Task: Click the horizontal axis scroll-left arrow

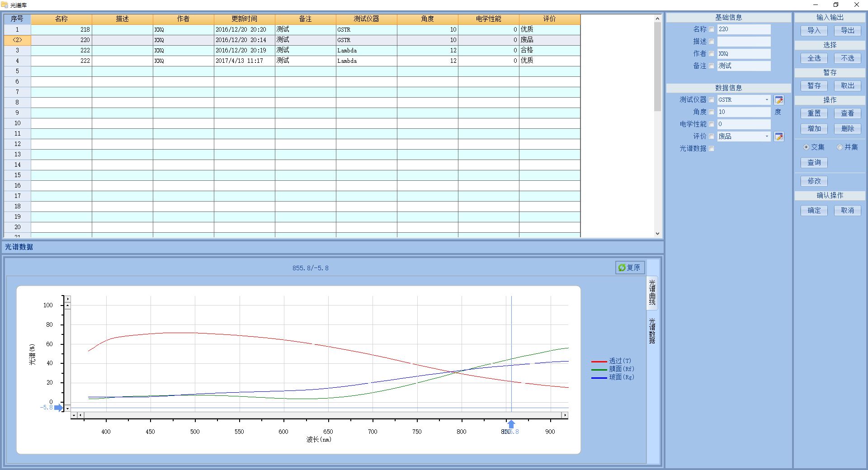Action: tap(80, 415)
